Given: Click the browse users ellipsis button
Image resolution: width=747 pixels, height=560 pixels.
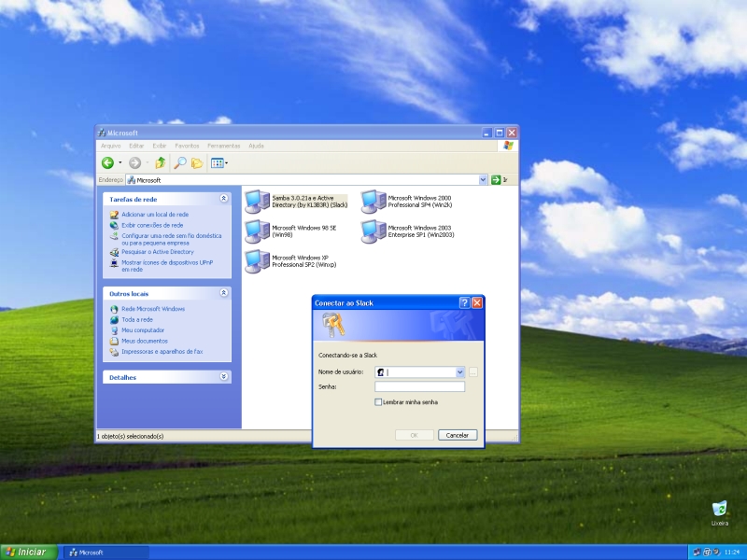Looking at the screenshot, I should pos(473,372).
